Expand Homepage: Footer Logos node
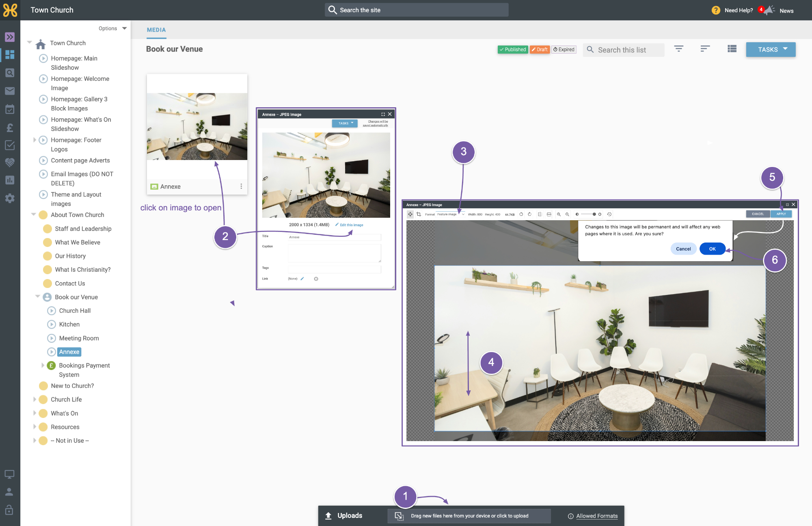The image size is (812, 526). [x=35, y=140]
